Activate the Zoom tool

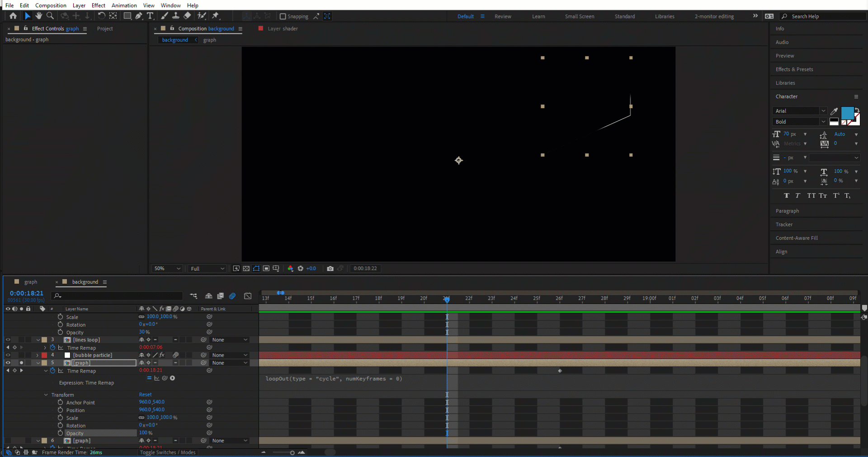coord(50,16)
